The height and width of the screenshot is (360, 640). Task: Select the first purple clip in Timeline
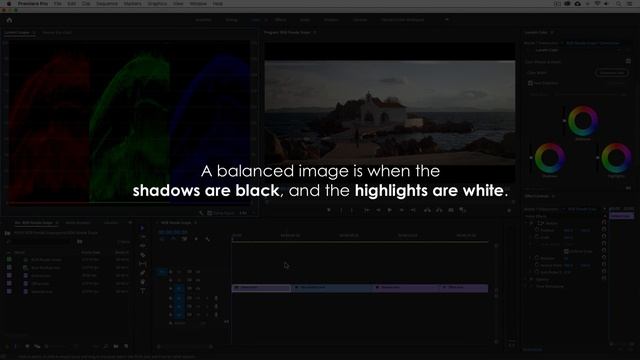(x=261, y=288)
